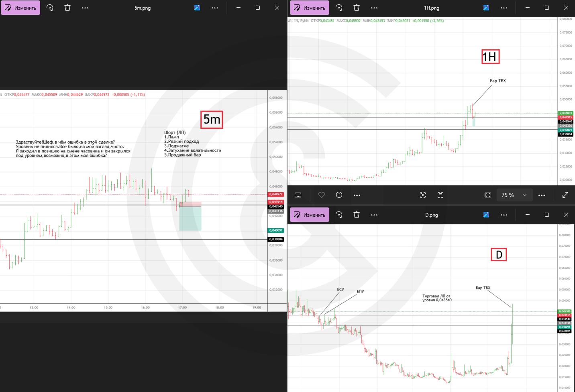Click the Изменить button in the 1H.png window

310,8
